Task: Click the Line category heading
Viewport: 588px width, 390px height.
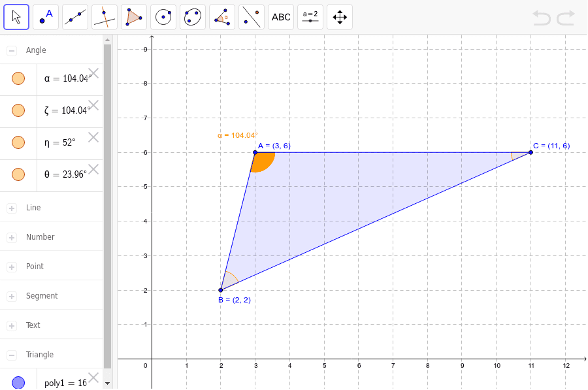Action: (x=33, y=207)
